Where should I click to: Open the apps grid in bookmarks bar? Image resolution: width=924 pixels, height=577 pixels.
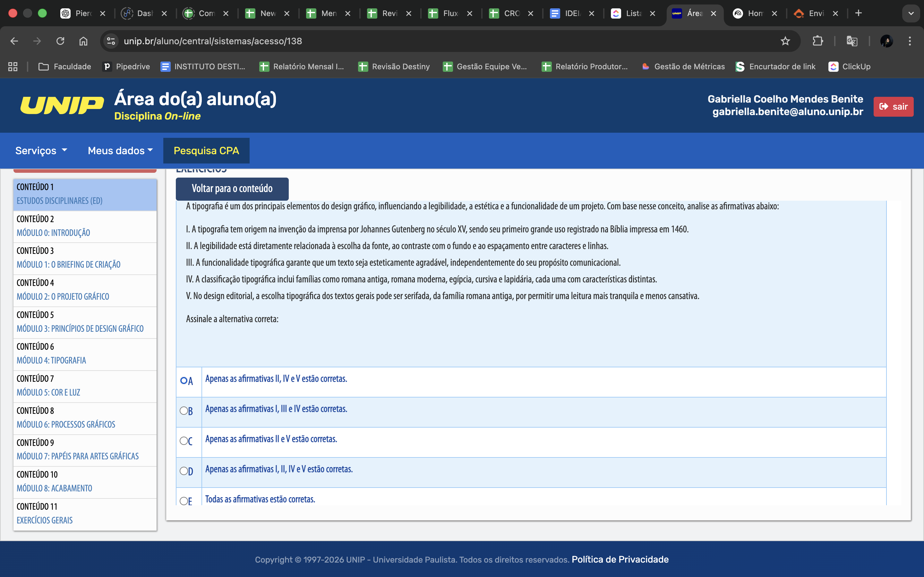click(13, 66)
